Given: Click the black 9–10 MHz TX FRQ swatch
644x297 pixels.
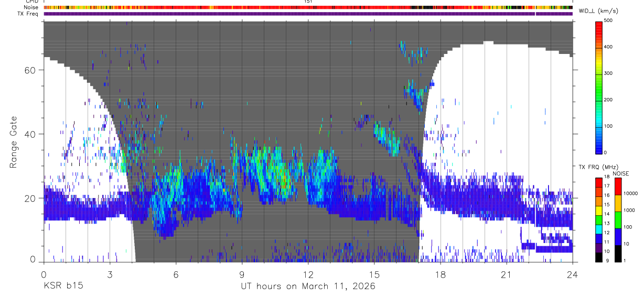Looking at the screenshot, I should click(x=599, y=257).
